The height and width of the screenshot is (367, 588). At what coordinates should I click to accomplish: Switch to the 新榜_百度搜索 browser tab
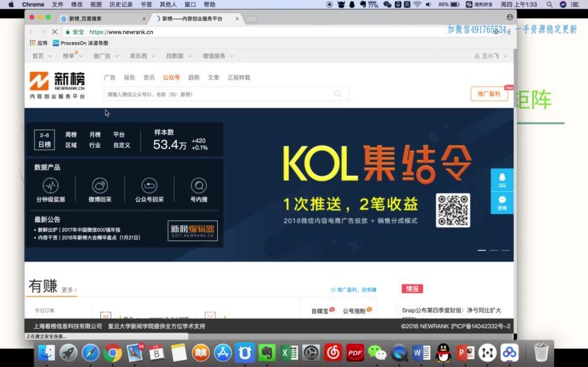coord(103,19)
